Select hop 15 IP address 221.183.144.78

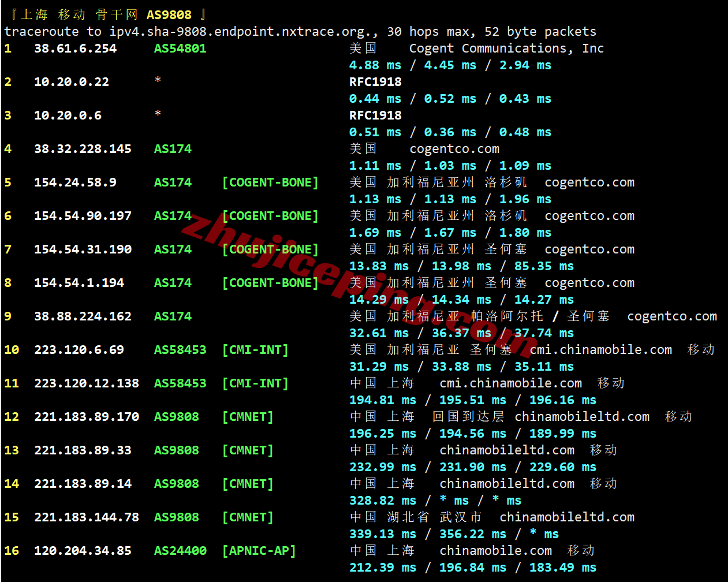point(87,517)
